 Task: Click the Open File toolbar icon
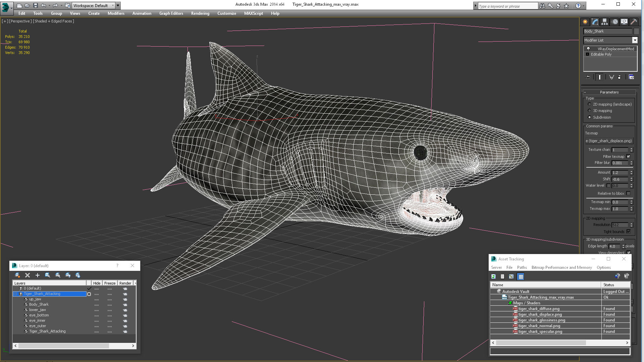[x=27, y=5]
